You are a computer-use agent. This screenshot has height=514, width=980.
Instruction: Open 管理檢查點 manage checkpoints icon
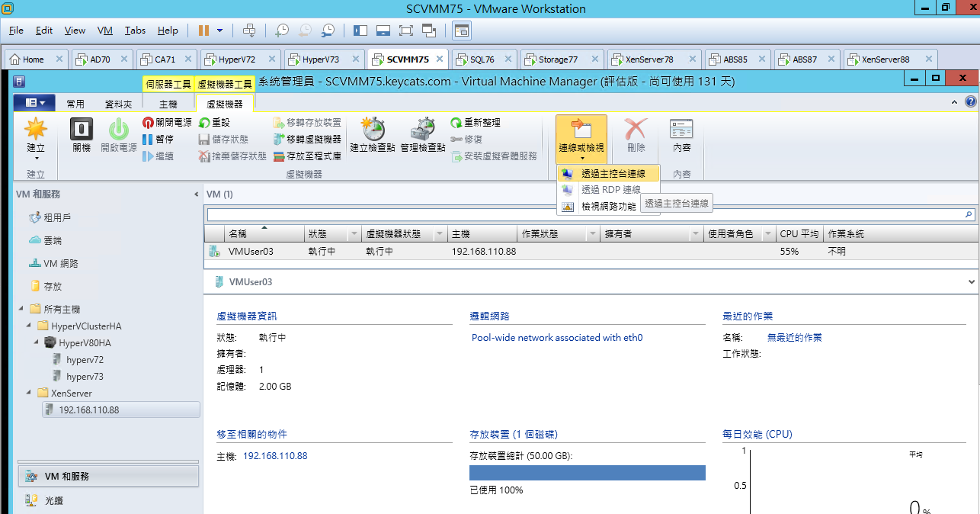[x=423, y=128]
